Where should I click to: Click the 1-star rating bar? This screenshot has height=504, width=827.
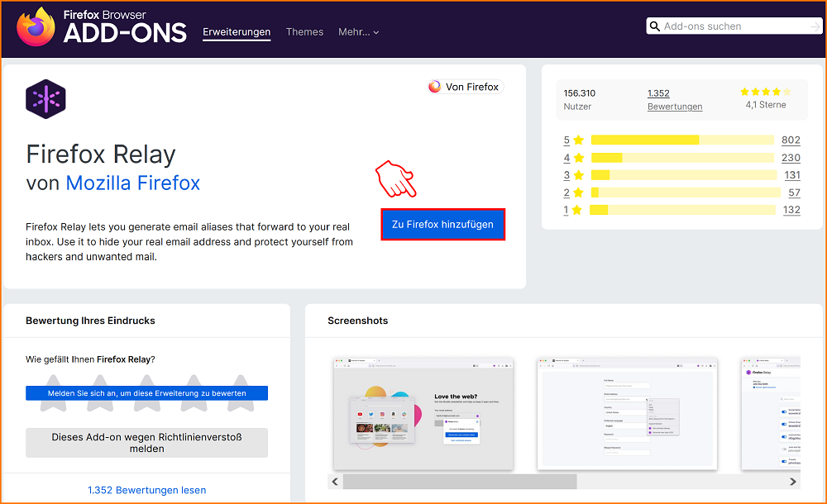[682, 210]
